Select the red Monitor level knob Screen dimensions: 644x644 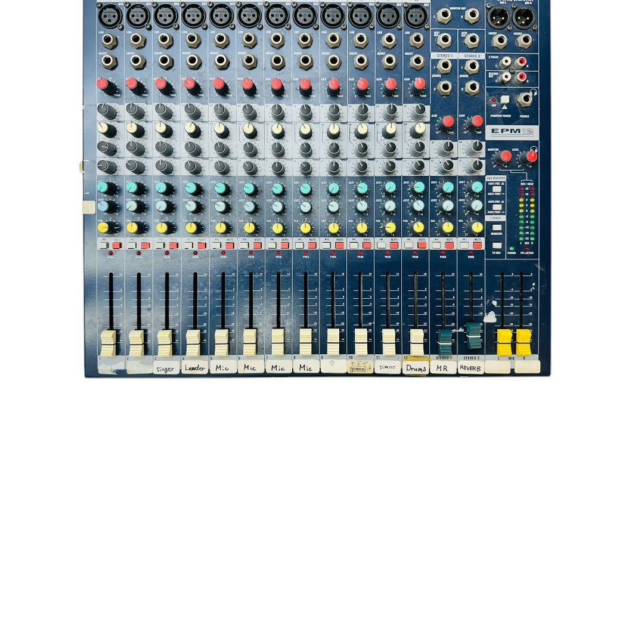pos(504,156)
